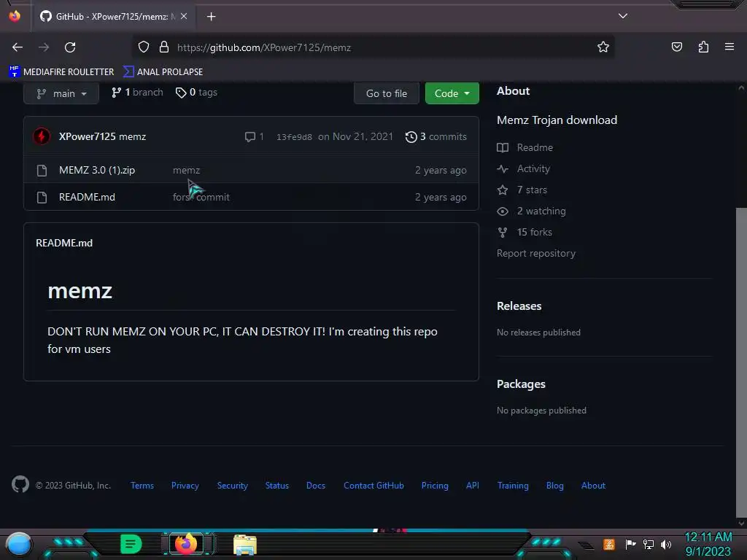Open Pricing footer link
The image size is (747, 560).
point(435,485)
